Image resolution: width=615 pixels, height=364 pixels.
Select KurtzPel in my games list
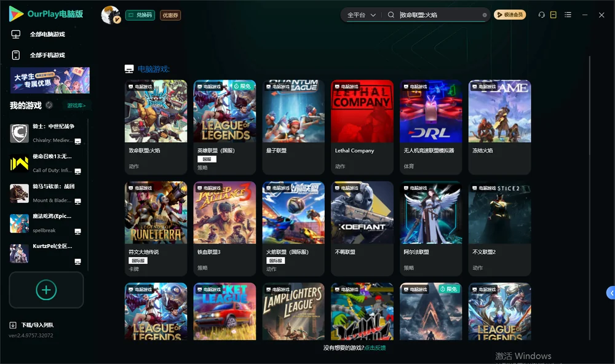pyautogui.click(x=46, y=253)
